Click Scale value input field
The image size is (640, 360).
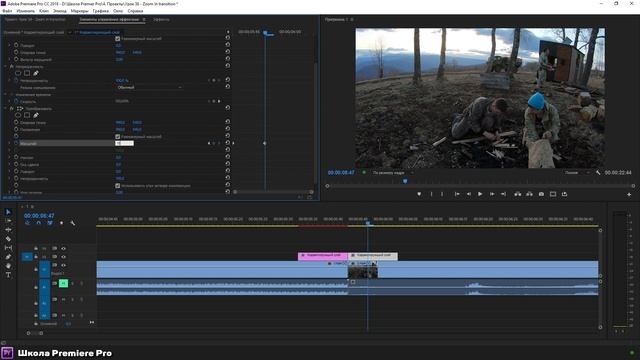(124, 143)
